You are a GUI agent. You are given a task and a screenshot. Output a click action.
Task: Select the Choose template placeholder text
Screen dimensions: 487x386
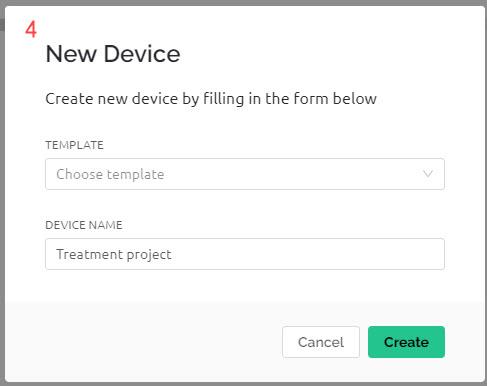(110, 174)
